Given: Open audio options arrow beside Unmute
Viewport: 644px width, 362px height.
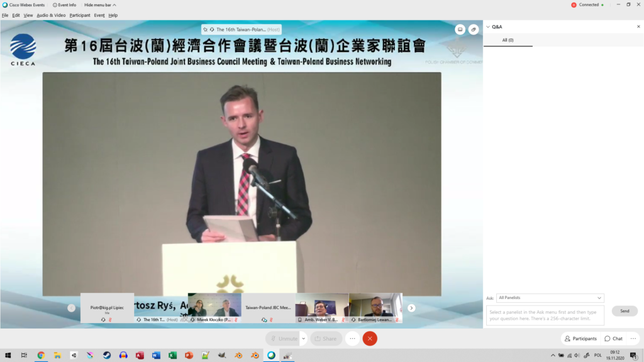Looking at the screenshot, I should pyautogui.click(x=304, y=339).
